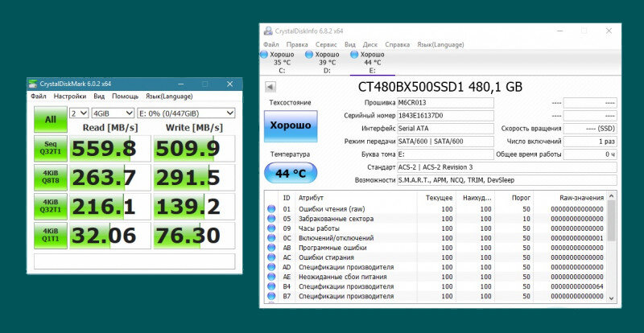Viewport: 644px width, 333px height.
Task: Select the C: drive health status icon
Action: coord(264,55)
